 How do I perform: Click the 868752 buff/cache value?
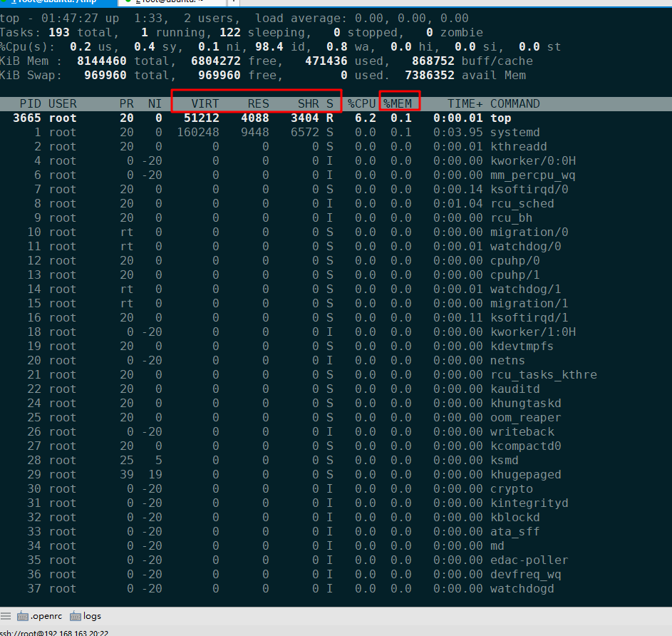pyautogui.click(x=433, y=61)
